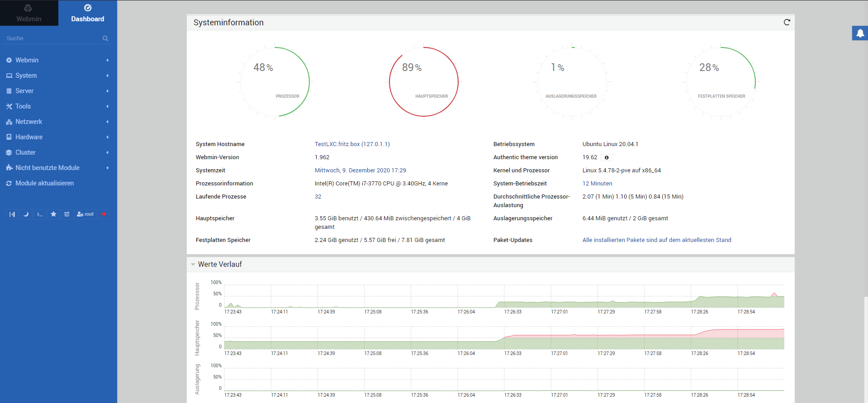Viewport: 868px width, 403px height.
Task: Refresh the Systeminformation panel
Action: [x=787, y=22]
